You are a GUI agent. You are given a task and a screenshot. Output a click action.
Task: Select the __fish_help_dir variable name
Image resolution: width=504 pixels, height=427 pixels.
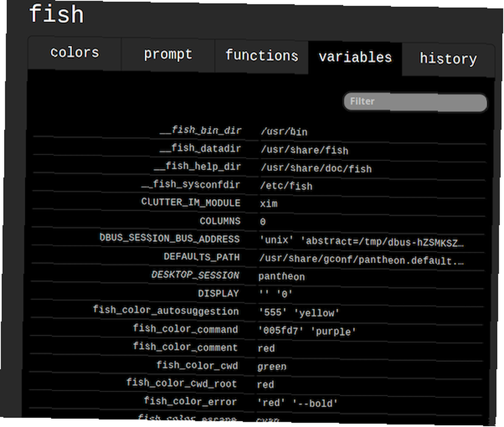coord(198,166)
